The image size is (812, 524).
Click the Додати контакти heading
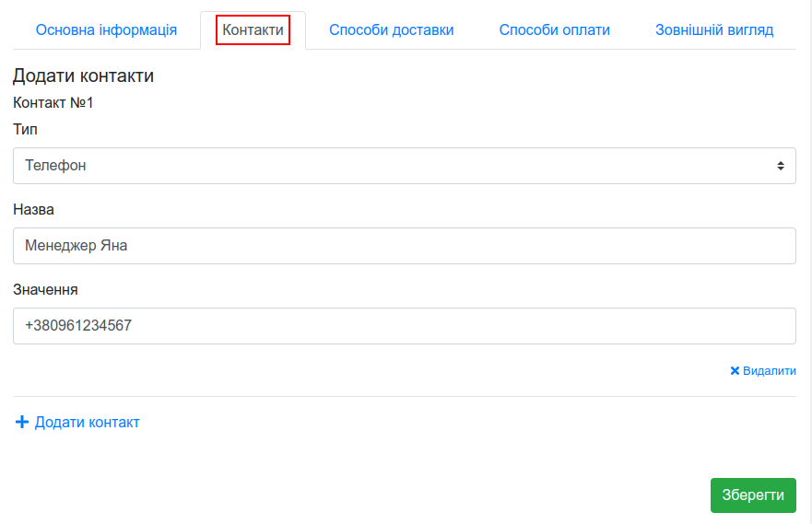tap(83, 76)
